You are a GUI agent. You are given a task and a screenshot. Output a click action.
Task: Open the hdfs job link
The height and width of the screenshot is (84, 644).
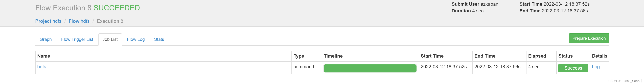(x=42, y=67)
